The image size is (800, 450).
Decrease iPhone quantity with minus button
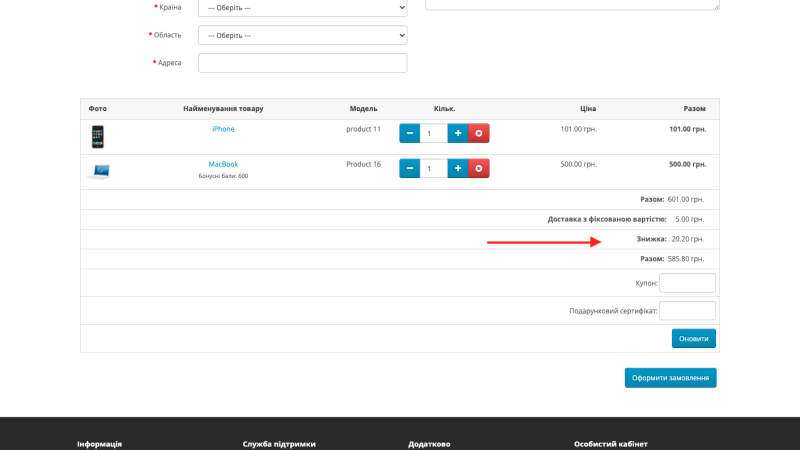tap(409, 133)
